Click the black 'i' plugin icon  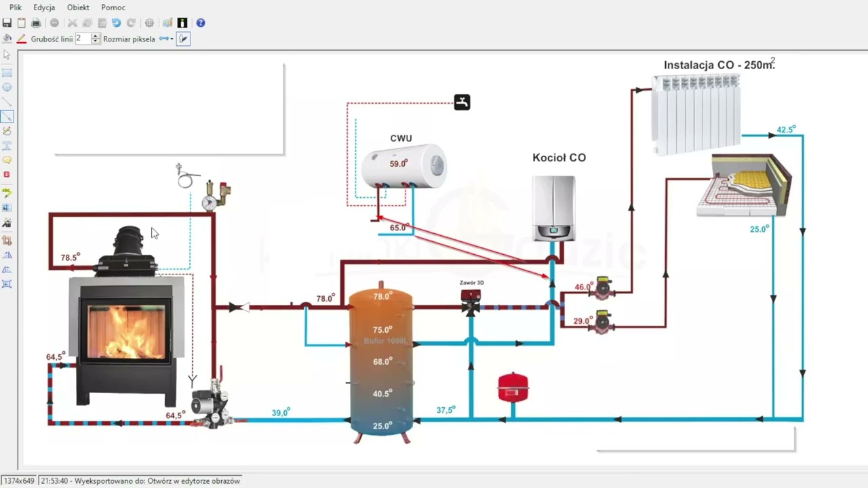coord(182,23)
